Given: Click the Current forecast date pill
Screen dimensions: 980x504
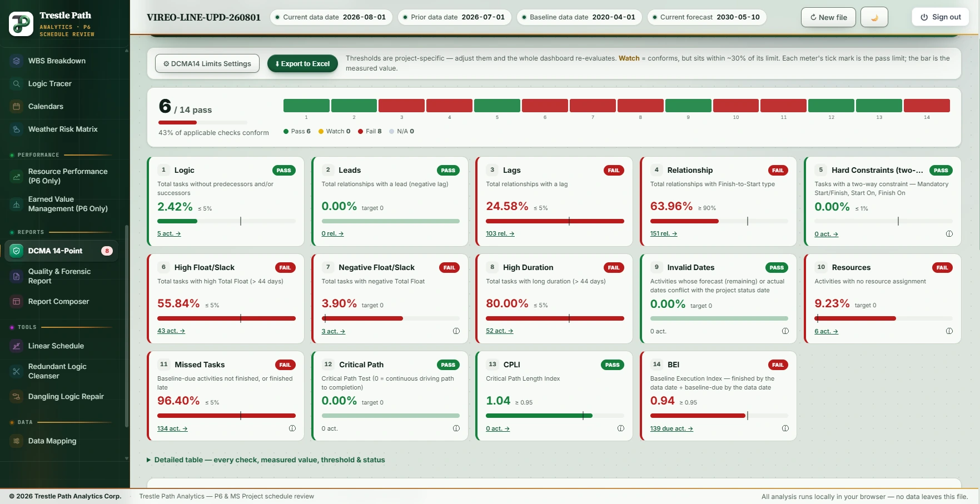Looking at the screenshot, I should click(707, 17).
